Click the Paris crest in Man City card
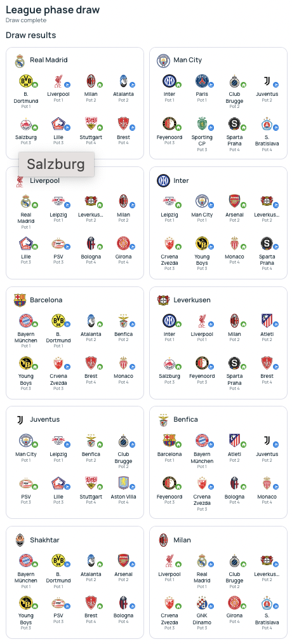This screenshot has width=292, height=644. [202, 81]
